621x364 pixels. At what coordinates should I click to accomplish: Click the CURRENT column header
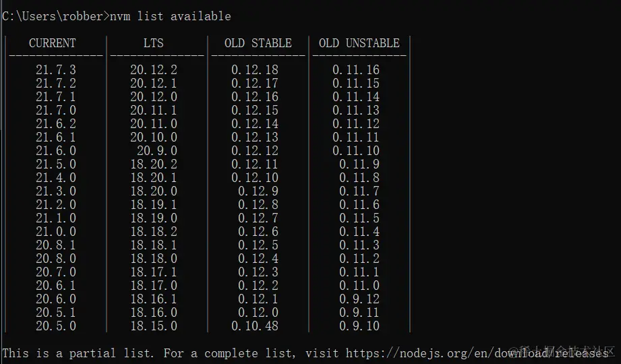tap(53, 43)
